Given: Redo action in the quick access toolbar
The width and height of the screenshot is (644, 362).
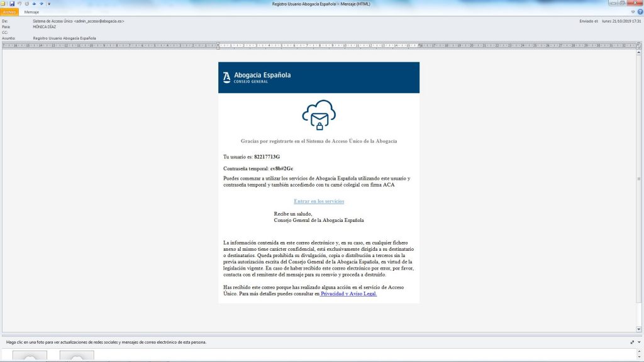Looking at the screenshot, I should click(26, 4).
